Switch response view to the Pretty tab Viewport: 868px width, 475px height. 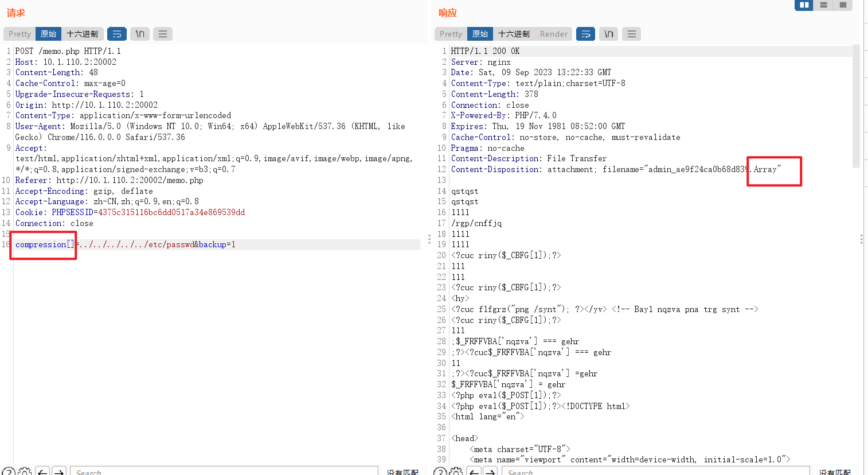coord(451,34)
